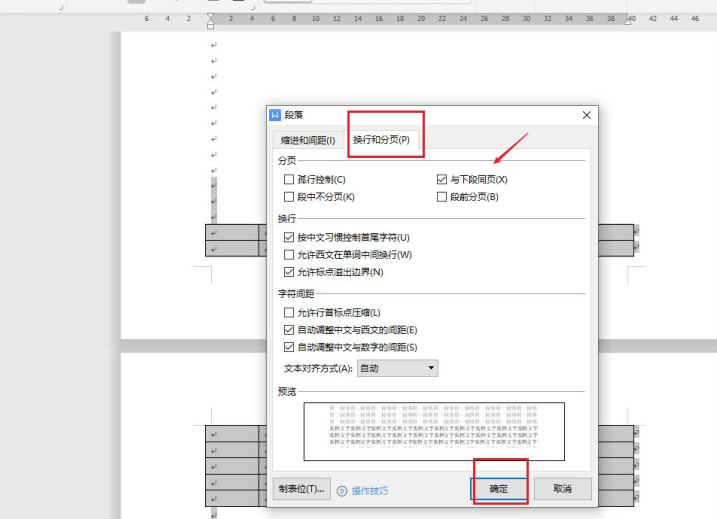The height and width of the screenshot is (519, 717).
Task: Tick the 段中不分页(K) checkbox
Action: point(289,196)
